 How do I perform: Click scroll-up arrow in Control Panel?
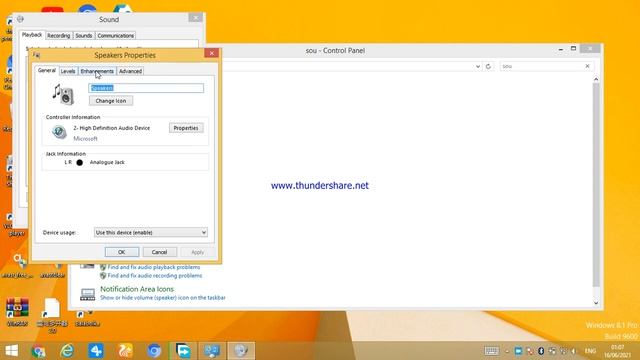[x=596, y=79]
